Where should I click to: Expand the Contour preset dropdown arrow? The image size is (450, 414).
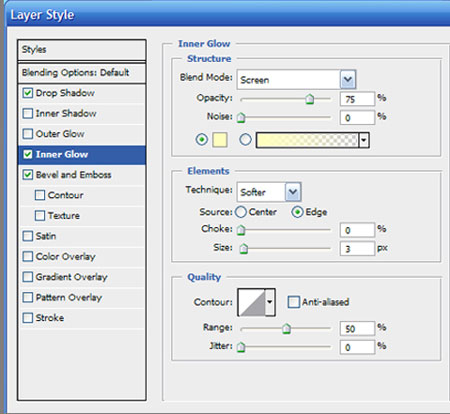click(270, 302)
